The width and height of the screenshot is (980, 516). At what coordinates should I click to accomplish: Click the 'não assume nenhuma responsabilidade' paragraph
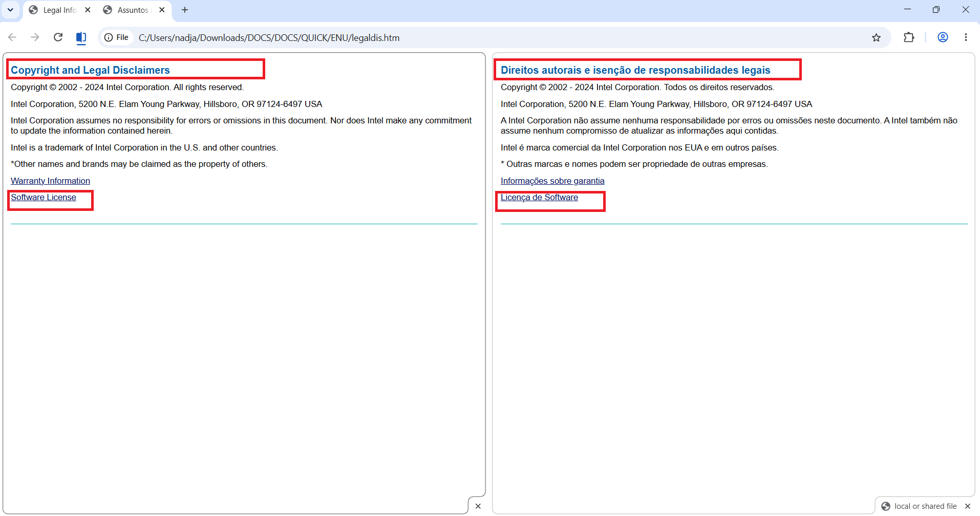click(x=729, y=125)
